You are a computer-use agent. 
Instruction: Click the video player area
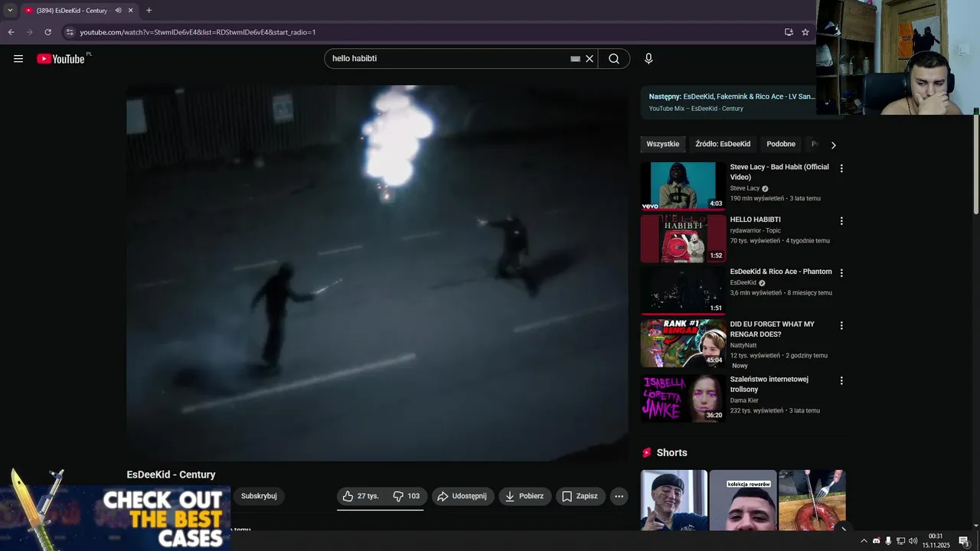[x=377, y=272]
